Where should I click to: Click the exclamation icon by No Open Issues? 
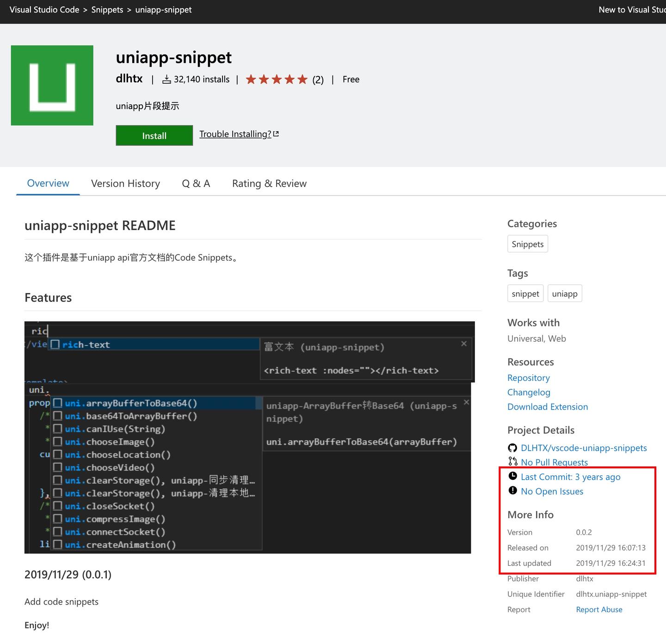pos(512,491)
